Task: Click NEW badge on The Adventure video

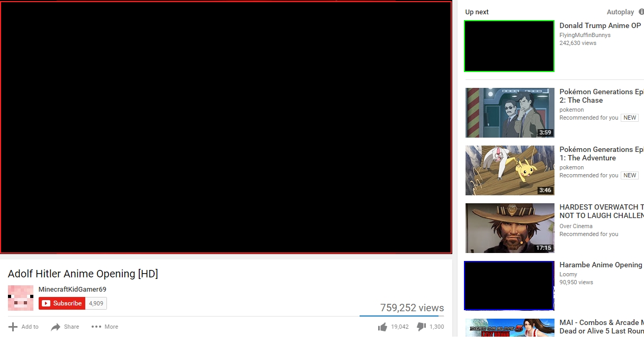Action: (x=630, y=175)
